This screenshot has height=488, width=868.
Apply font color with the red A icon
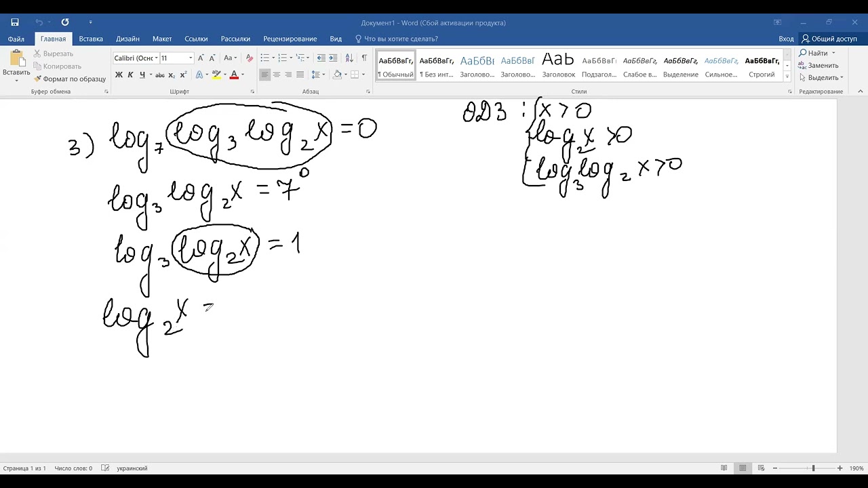[x=234, y=75]
